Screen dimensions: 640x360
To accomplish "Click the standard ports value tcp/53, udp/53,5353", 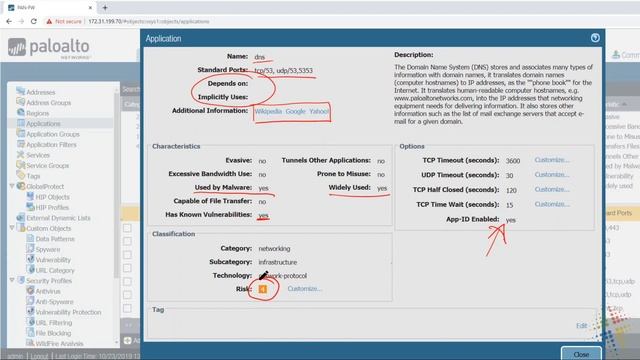I will [284, 70].
